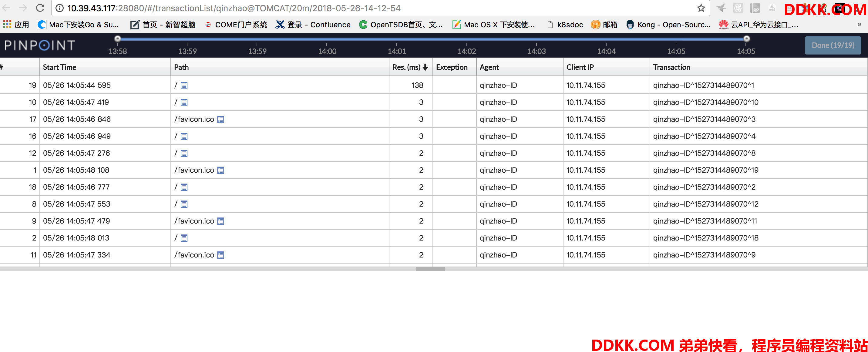Click the 14:01 timeline marker
This screenshot has height=352, width=868.
[x=397, y=51]
